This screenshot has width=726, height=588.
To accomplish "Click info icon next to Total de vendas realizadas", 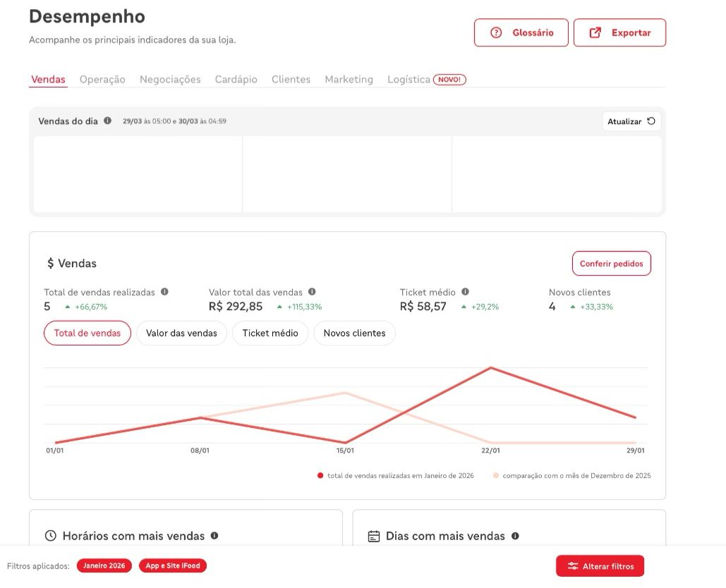I will click(164, 292).
